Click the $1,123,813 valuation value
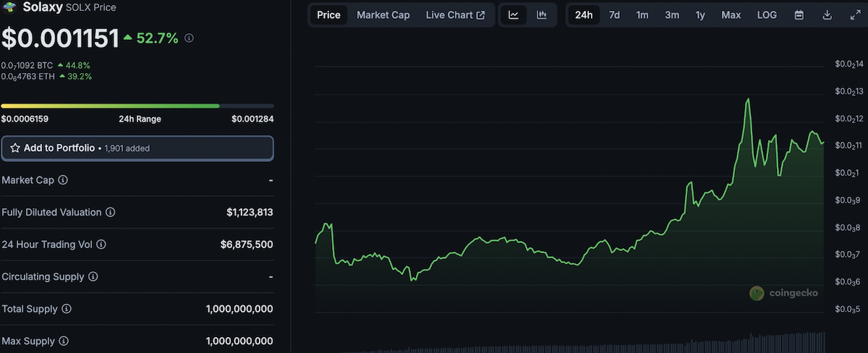 [x=250, y=213]
